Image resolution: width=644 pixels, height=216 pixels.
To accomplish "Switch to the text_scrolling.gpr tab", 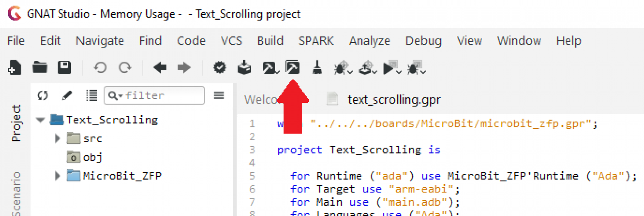I will [394, 99].
